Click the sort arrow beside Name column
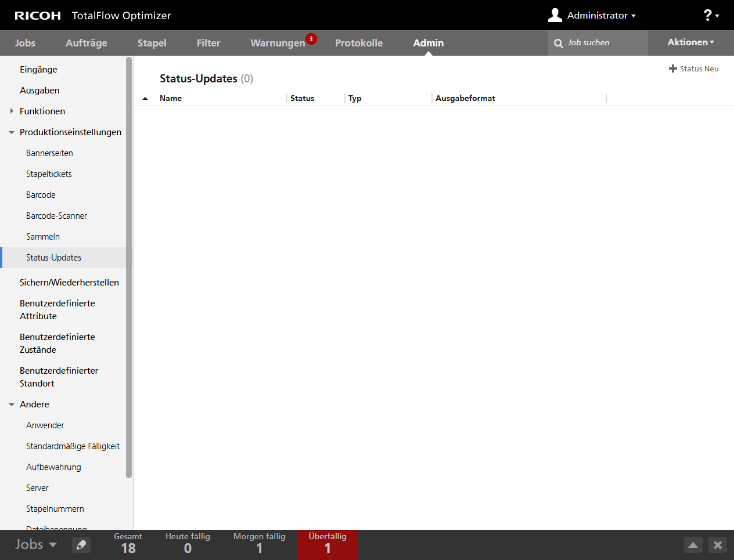 point(145,99)
